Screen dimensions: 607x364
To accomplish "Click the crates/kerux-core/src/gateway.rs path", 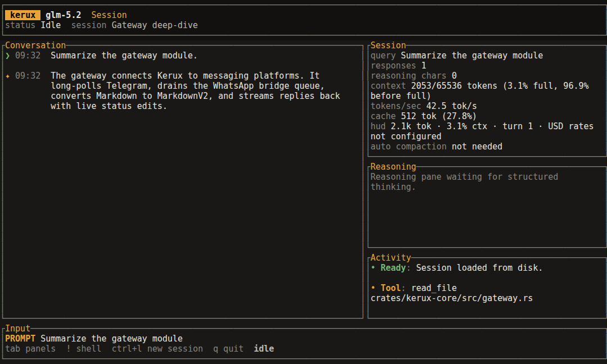I will point(451,298).
